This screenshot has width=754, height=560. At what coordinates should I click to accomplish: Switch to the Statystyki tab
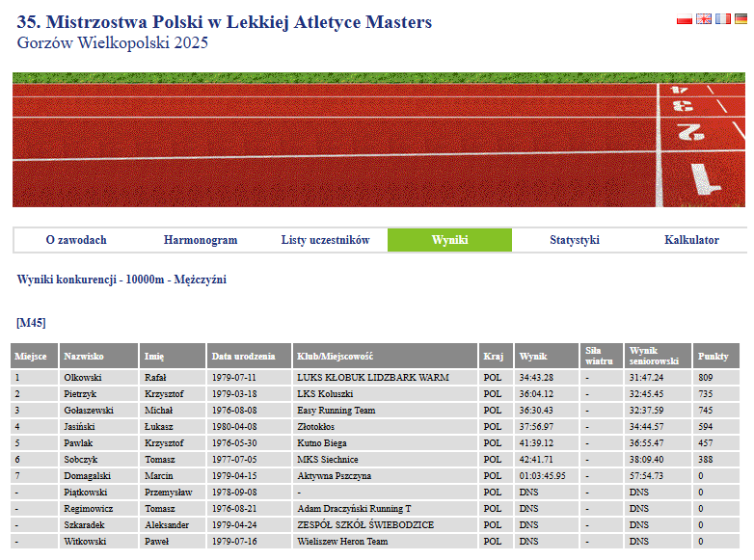click(x=575, y=240)
